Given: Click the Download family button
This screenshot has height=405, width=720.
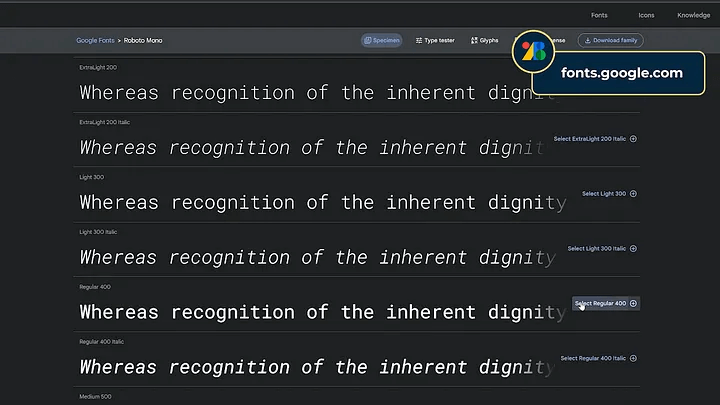Looking at the screenshot, I should click(x=610, y=40).
